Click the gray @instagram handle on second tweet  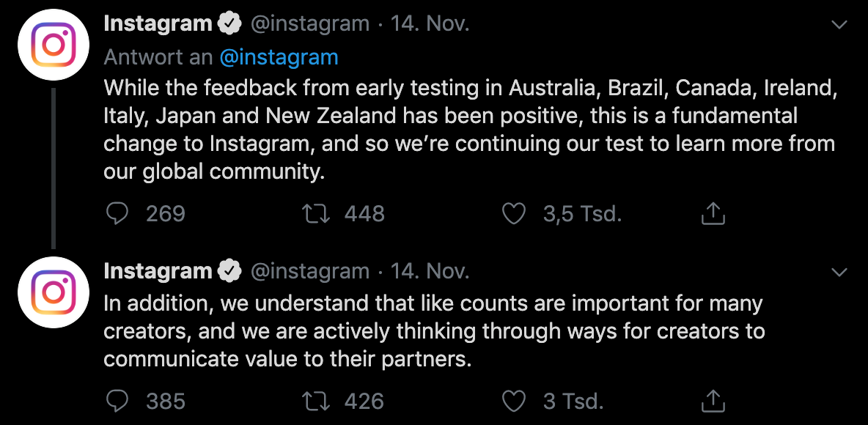point(310,271)
